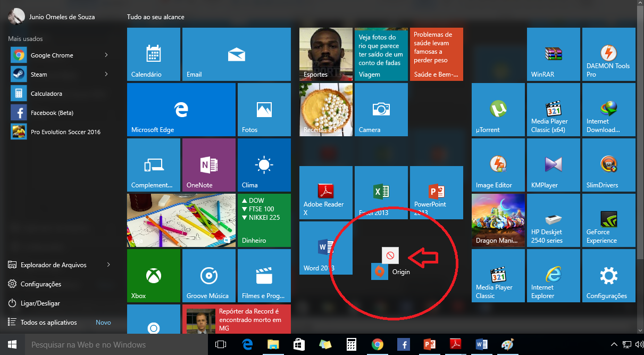Open the Filmes e Prog... tile

tap(264, 275)
